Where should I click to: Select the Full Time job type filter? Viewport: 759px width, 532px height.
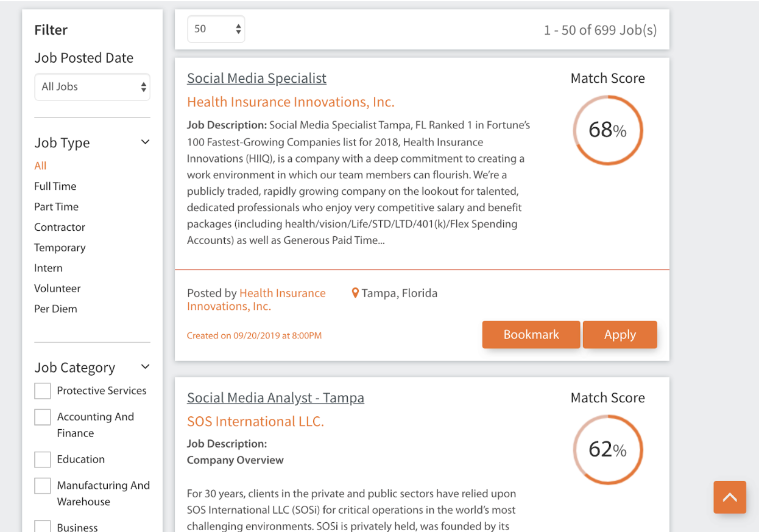55,186
